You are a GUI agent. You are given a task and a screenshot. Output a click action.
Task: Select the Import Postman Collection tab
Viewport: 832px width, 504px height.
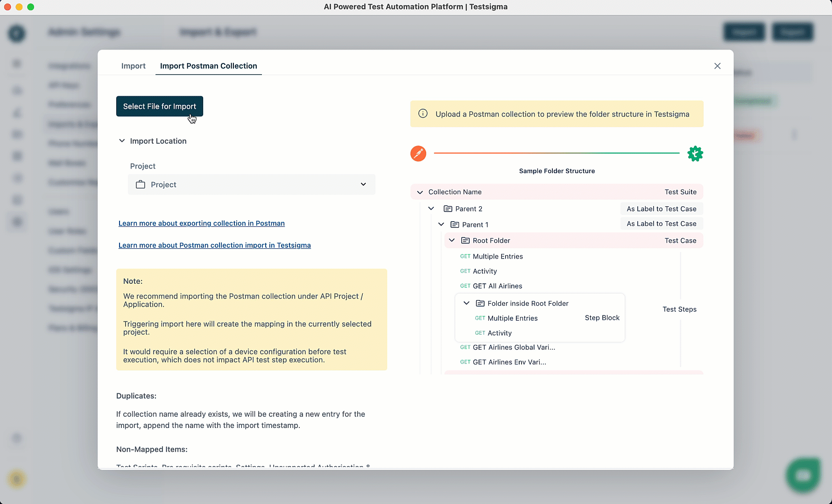pyautogui.click(x=208, y=66)
